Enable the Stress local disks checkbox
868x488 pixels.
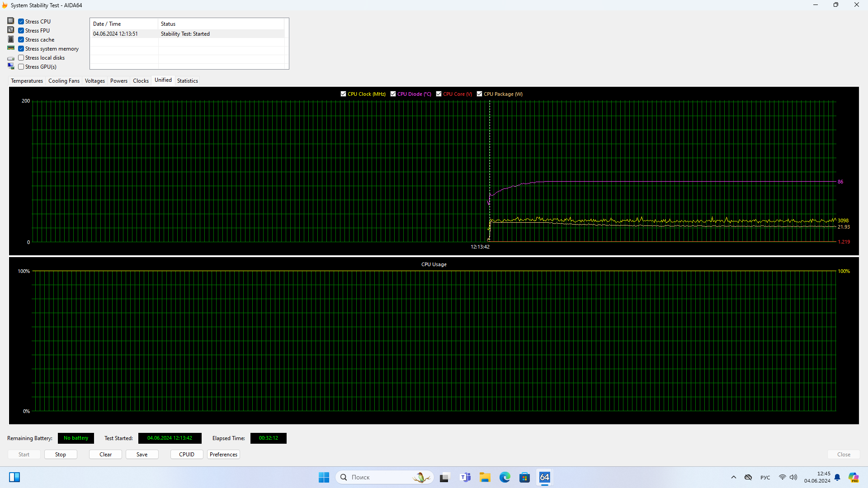pos(21,58)
